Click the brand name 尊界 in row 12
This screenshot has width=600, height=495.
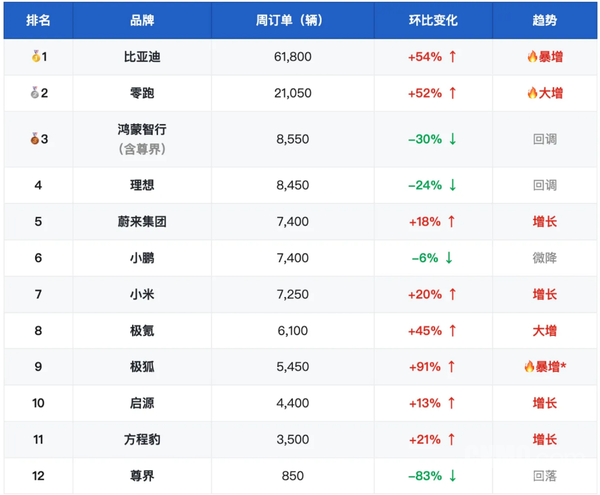[x=142, y=475]
